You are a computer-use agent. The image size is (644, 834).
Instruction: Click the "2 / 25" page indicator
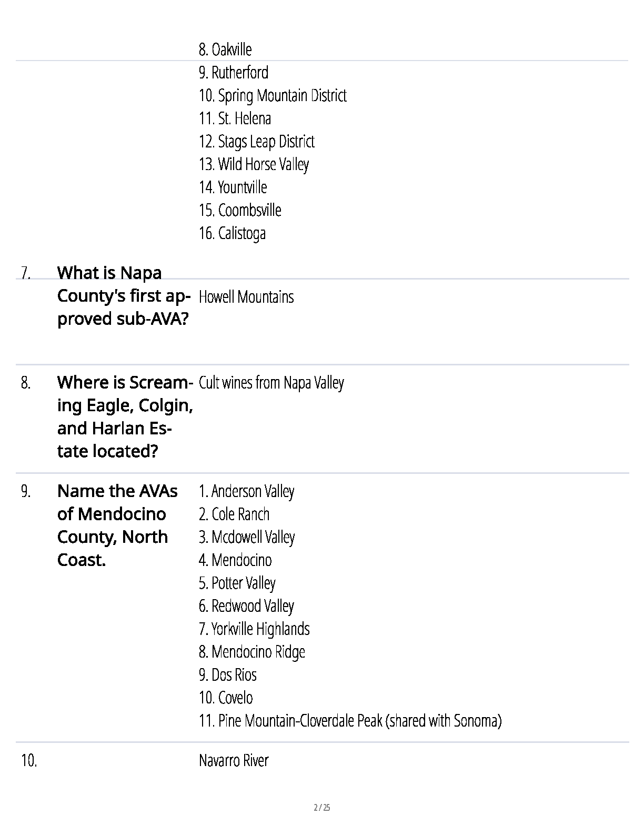321,808
